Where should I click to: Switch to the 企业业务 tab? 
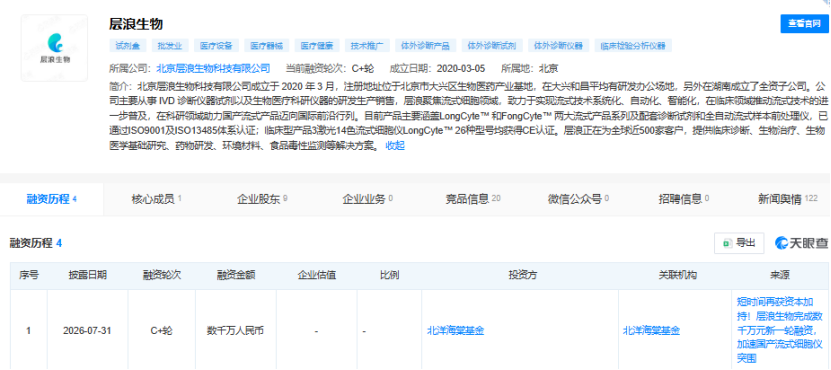[367, 199]
